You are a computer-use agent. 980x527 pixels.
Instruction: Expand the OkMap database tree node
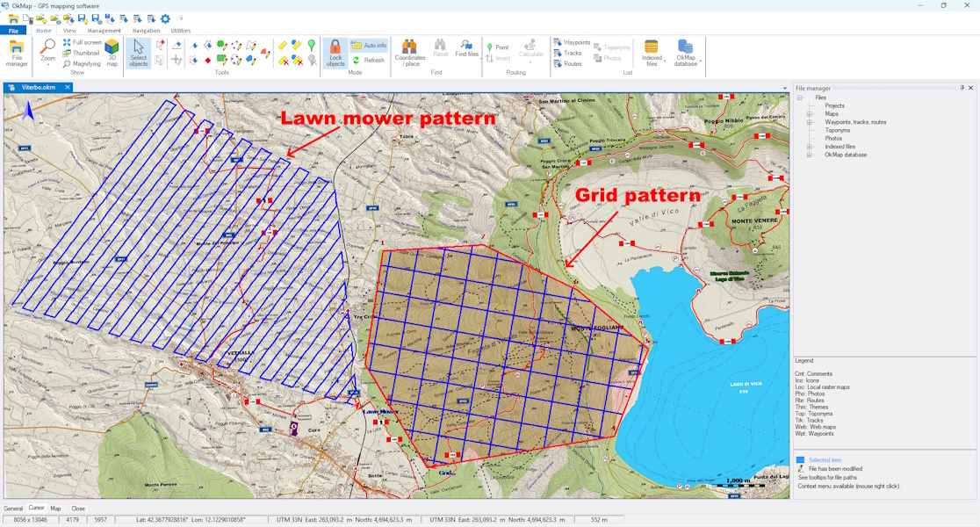click(809, 155)
